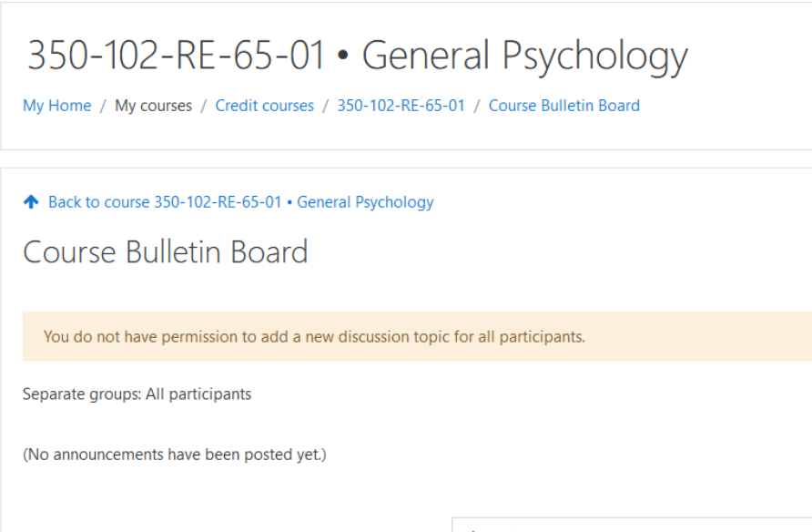
Task: Click the Course Bulletin Board section heading
Action: point(166,251)
